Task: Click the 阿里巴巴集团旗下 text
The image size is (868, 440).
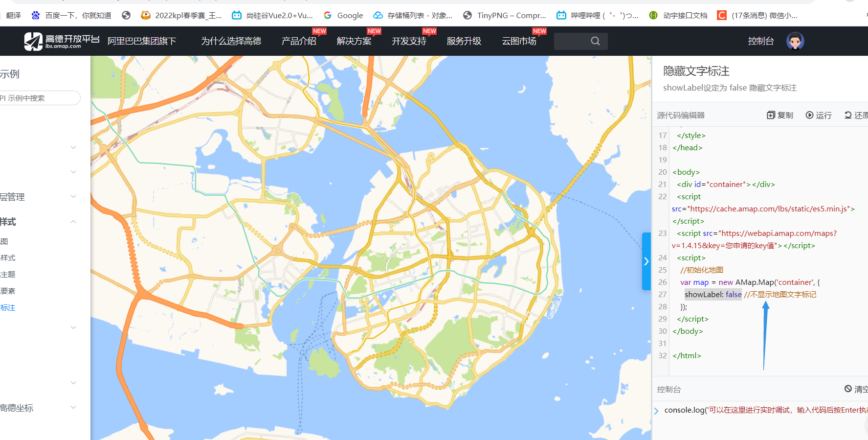Action: 142,41
